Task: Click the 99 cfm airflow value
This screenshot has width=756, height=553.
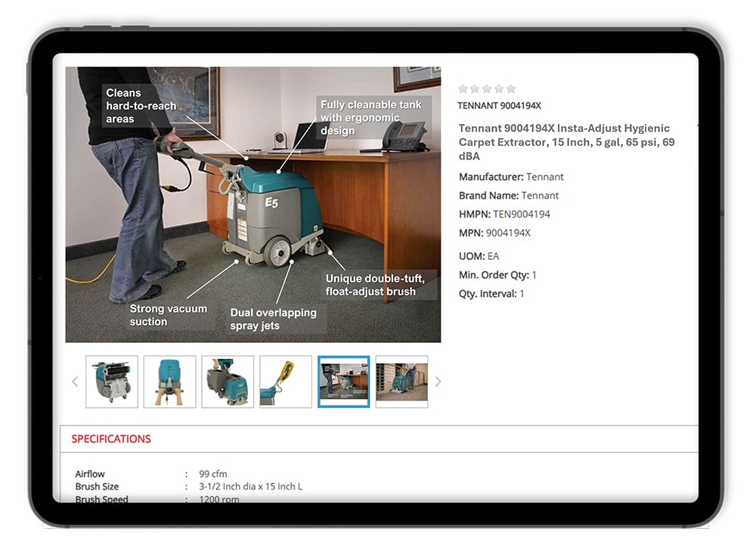Action: (213, 474)
